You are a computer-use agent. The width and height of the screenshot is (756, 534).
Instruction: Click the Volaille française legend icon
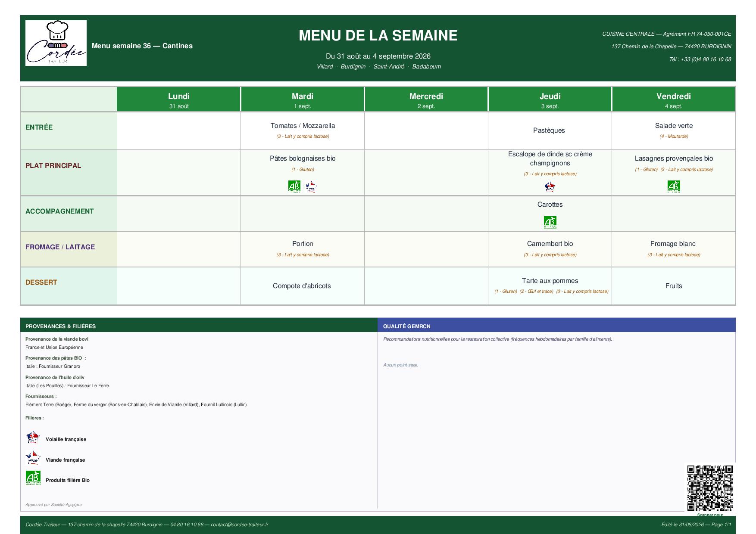[32, 437]
